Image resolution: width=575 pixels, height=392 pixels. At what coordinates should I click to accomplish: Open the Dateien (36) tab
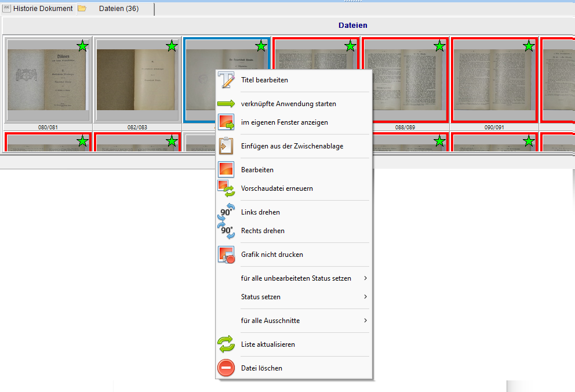(118, 9)
